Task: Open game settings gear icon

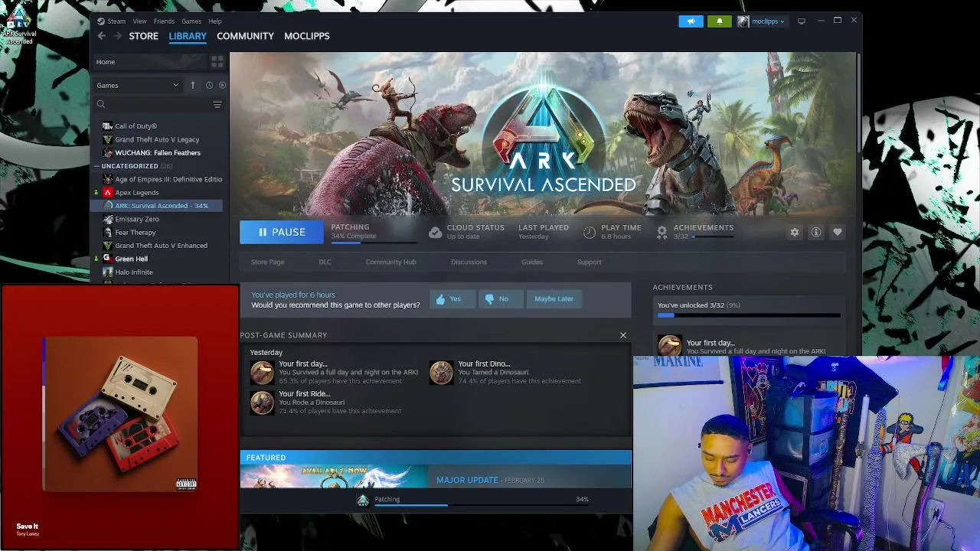Action: pyautogui.click(x=795, y=232)
